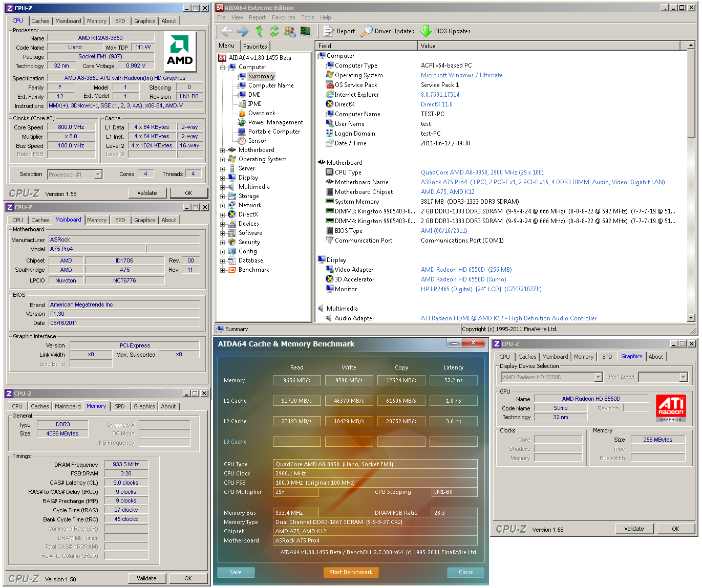
Task: Click the DirectX icon in the tree
Action: click(x=232, y=214)
